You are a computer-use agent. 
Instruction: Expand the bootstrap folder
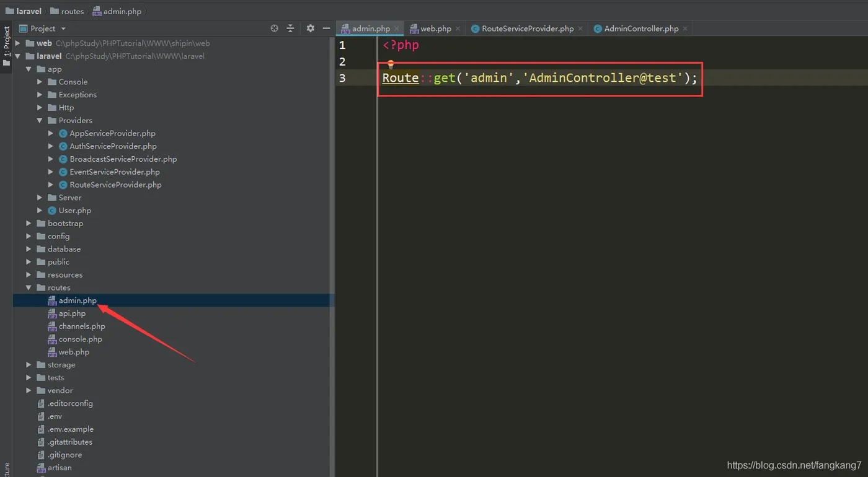pyautogui.click(x=29, y=224)
